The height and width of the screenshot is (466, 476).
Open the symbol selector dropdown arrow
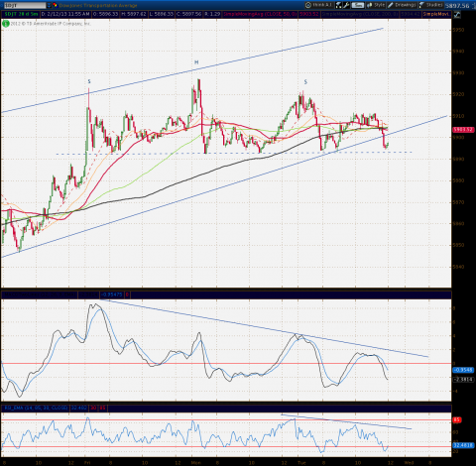[50, 5]
